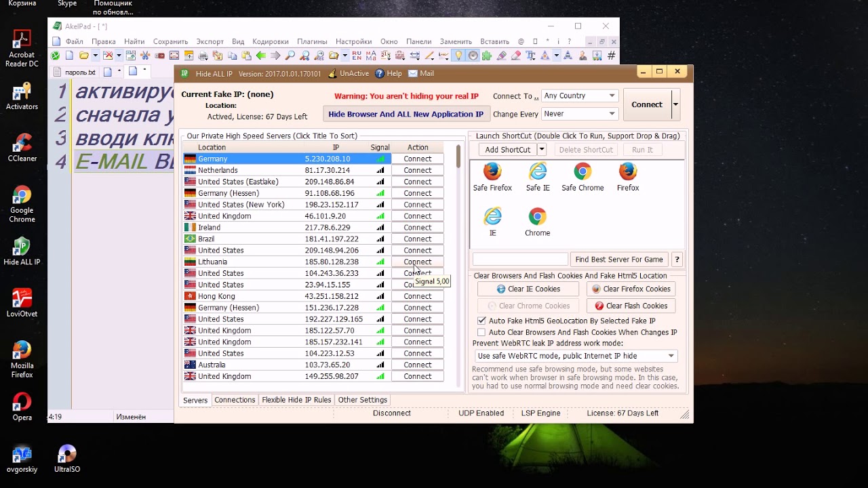Click the gray right arrow in AkelPad toolbar
The image size is (868, 488).
[x=275, y=56]
